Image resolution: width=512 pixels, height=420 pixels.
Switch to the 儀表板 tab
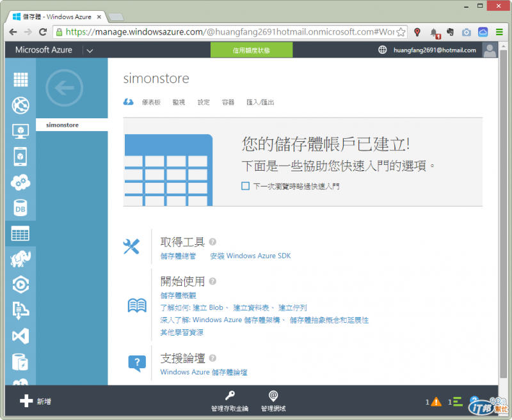pyautogui.click(x=151, y=102)
